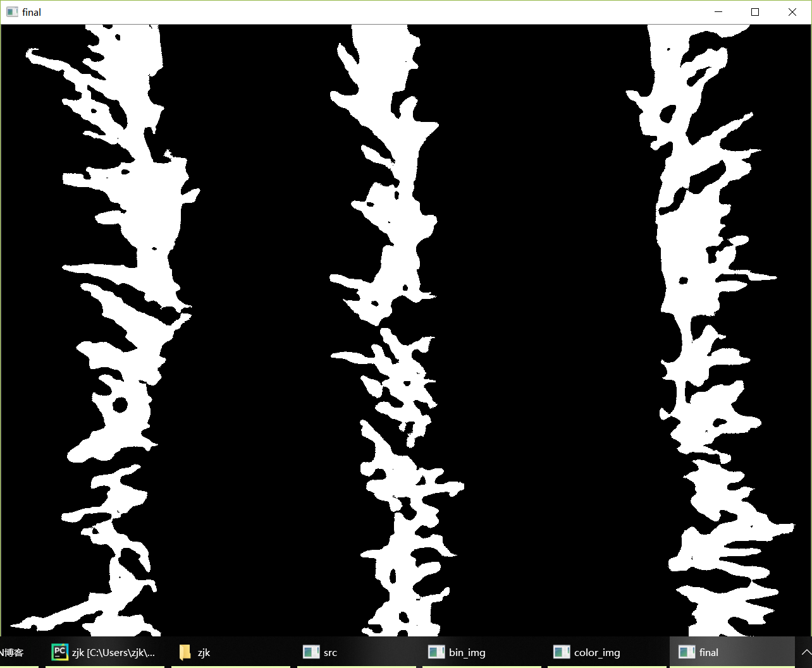Switch to the bin_img window in taskbar
The width and height of the screenshot is (812, 668).
click(x=481, y=652)
